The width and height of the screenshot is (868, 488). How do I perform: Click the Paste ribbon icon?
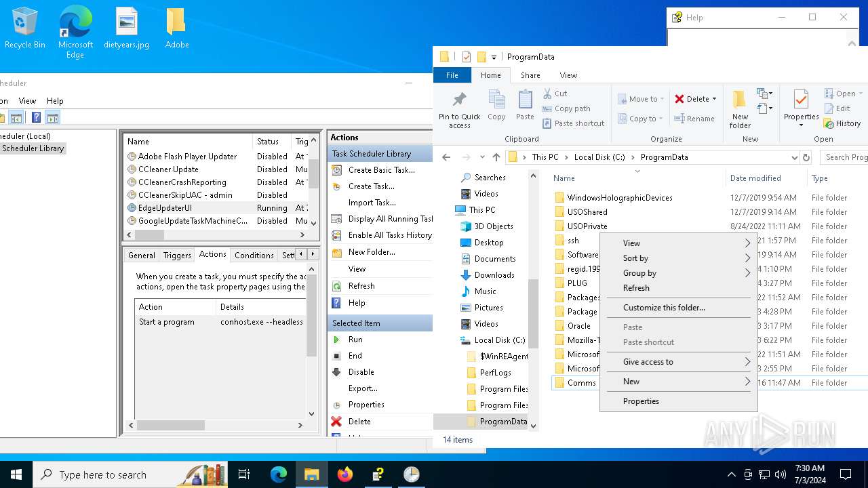525,106
